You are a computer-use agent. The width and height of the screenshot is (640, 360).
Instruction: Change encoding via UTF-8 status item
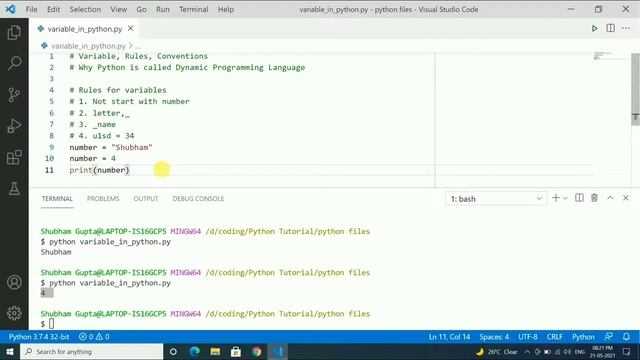pos(528,337)
